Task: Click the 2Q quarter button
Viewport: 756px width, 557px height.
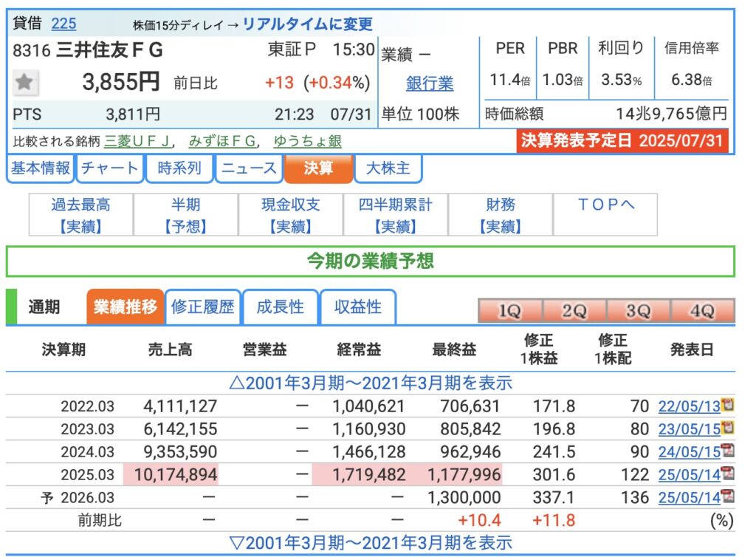Action: [574, 310]
